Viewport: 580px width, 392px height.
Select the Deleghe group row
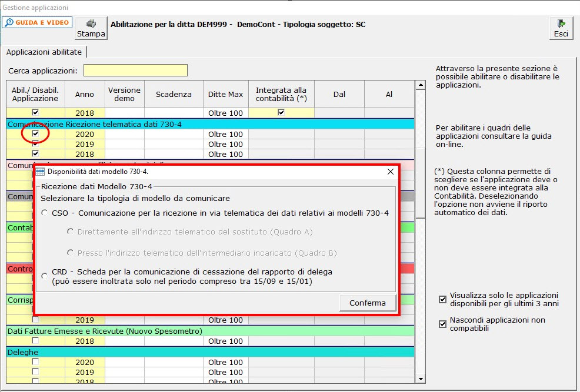pos(210,352)
